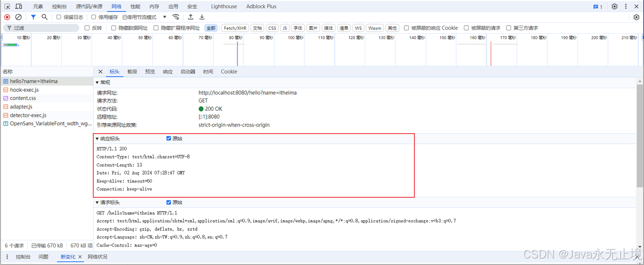Stop recording network log red button
Screen dimensions: 644x265
[7, 17]
